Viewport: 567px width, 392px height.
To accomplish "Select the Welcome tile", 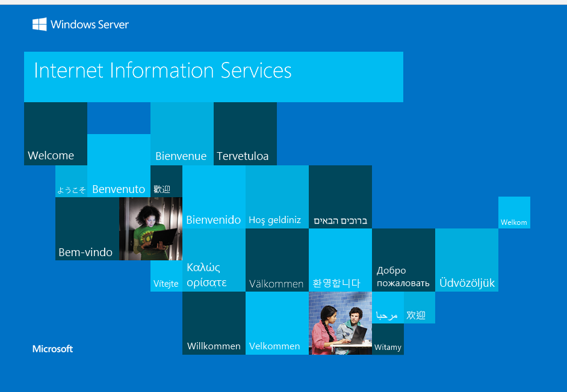I will coord(56,133).
